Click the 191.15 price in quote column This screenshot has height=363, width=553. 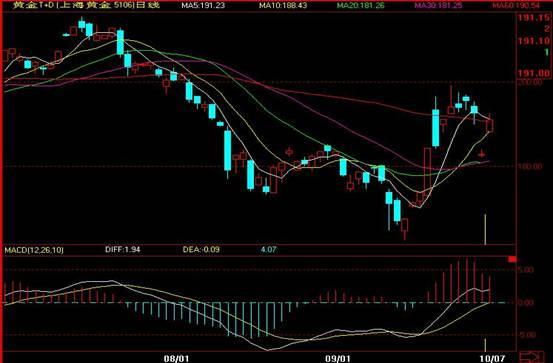(534, 18)
